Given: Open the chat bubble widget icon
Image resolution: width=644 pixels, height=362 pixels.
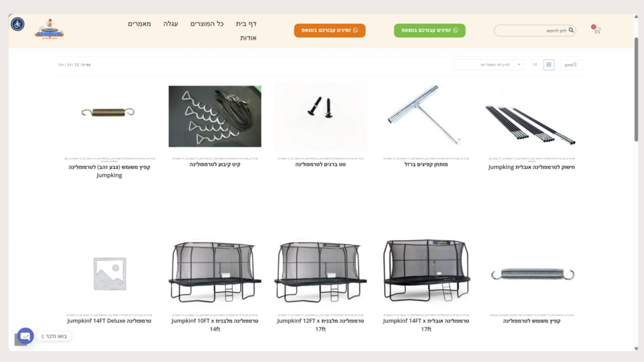Looking at the screenshot, I should pyautogui.click(x=25, y=336).
